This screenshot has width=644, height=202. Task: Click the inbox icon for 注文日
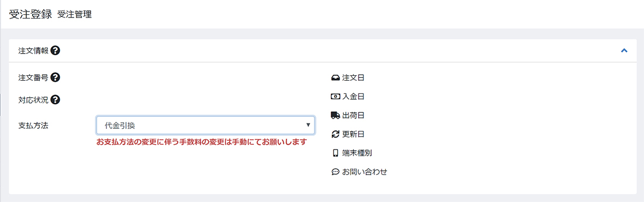click(x=335, y=78)
